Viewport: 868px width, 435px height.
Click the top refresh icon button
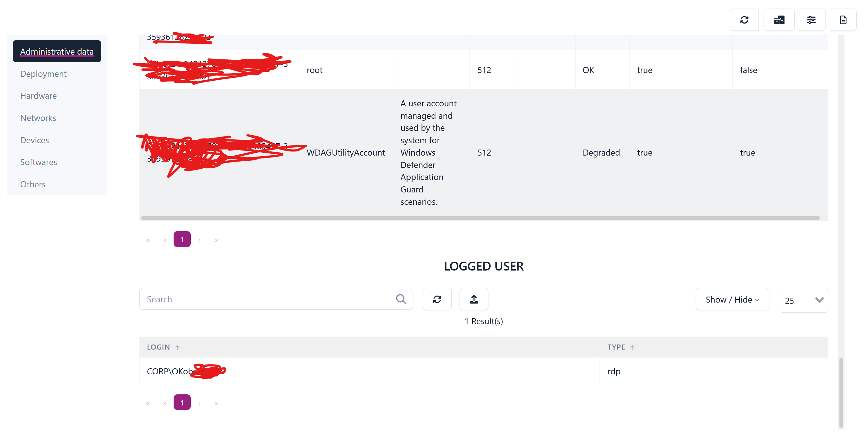pyautogui.click(x=744, y=20)
